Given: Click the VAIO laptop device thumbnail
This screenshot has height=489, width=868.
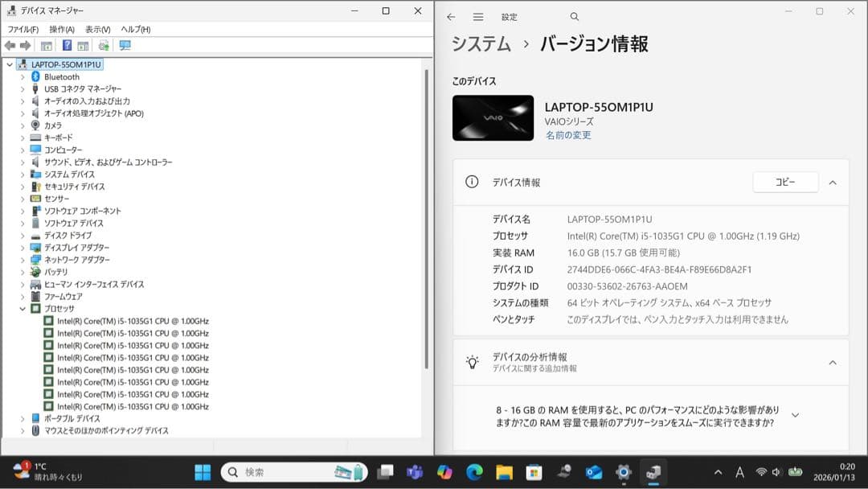Looking at the screenshot, I should click(x=493, y=117).
